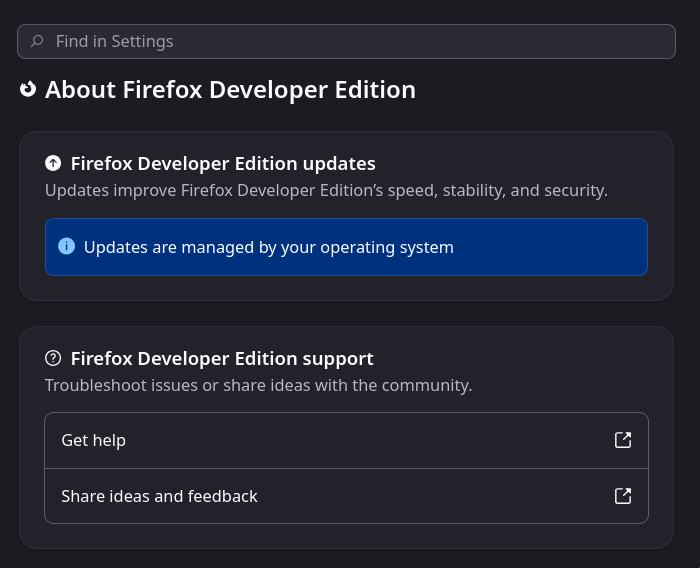The image size is (700, 568).
Task: Click the question mark support icon
Action: [x=53, y=358]
